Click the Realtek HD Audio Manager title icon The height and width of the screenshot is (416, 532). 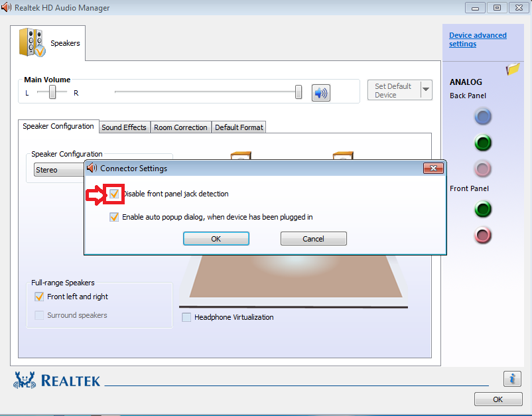[6, 7]
